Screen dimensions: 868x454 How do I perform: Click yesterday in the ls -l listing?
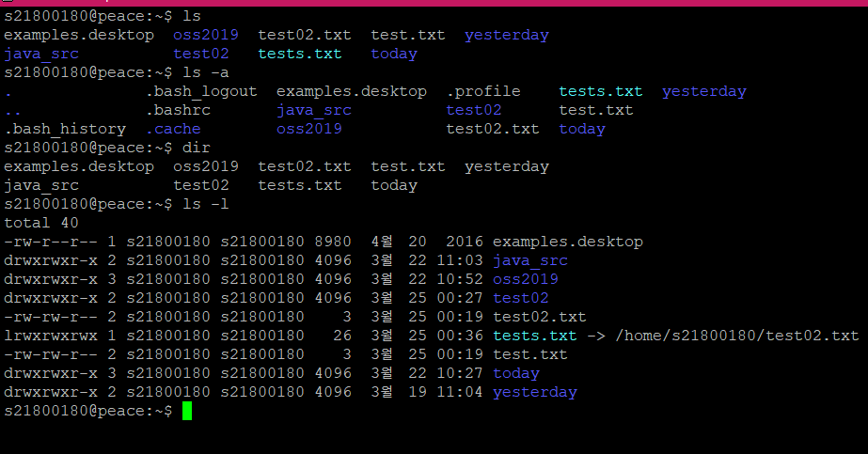(535, 392)
